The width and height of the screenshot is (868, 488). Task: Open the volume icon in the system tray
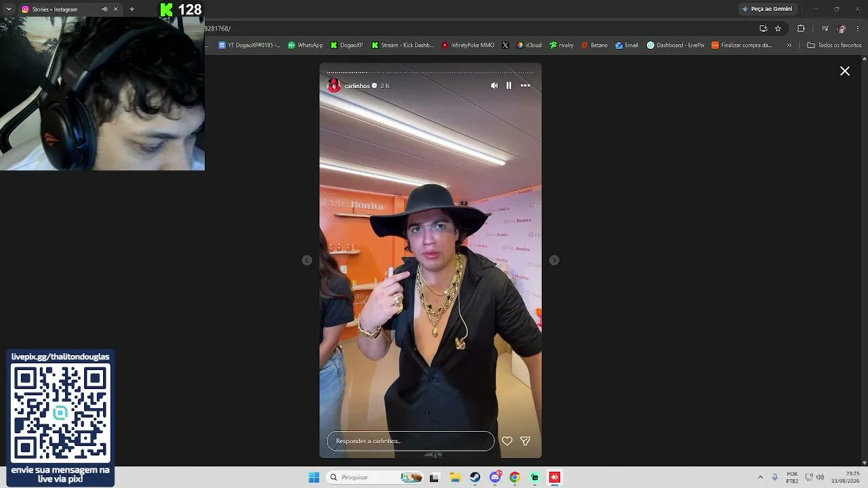tap(820, 477)
